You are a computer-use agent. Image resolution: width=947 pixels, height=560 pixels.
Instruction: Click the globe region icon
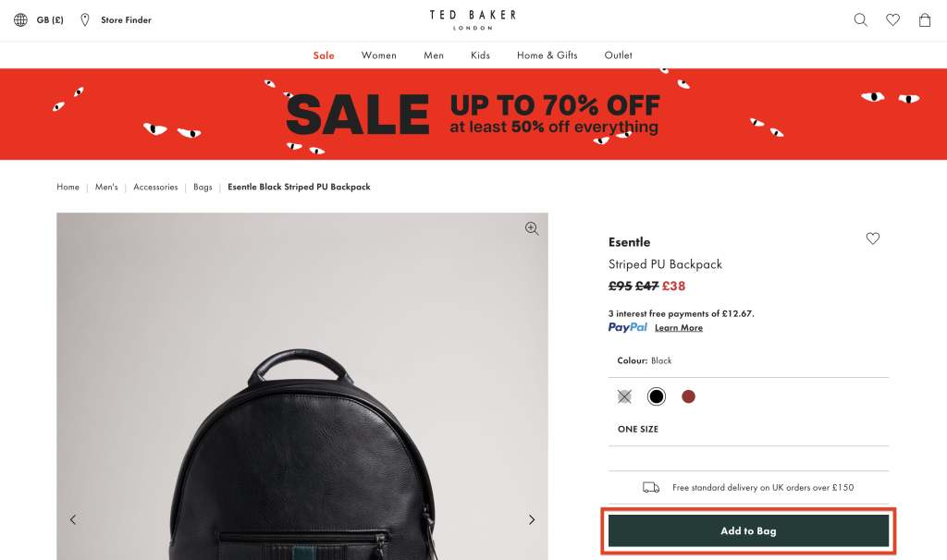(x=20, y=20)
